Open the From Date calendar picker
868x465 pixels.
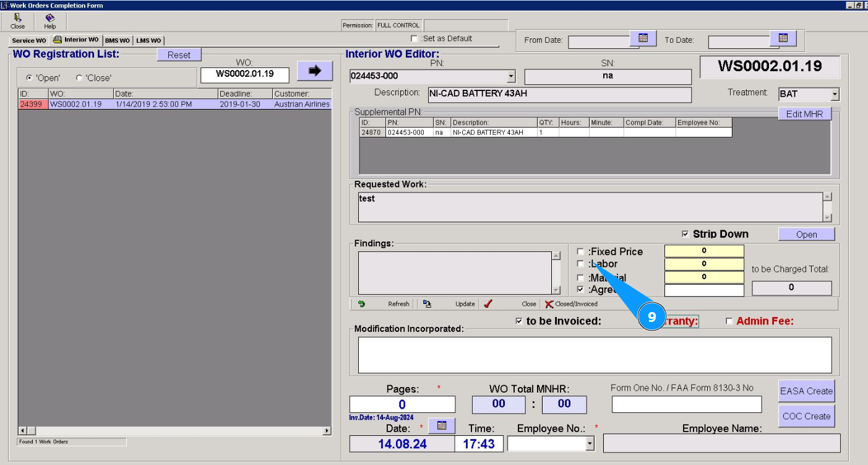[643, 38]
